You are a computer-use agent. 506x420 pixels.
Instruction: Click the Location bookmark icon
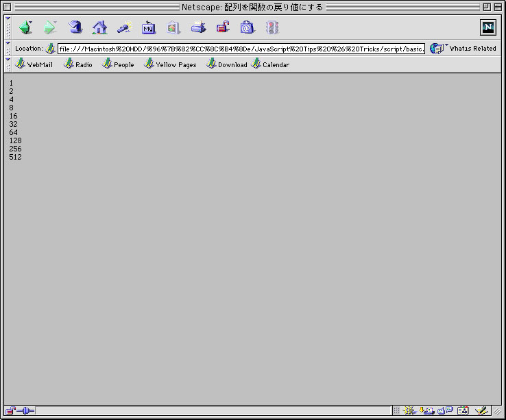pos(50,49)
